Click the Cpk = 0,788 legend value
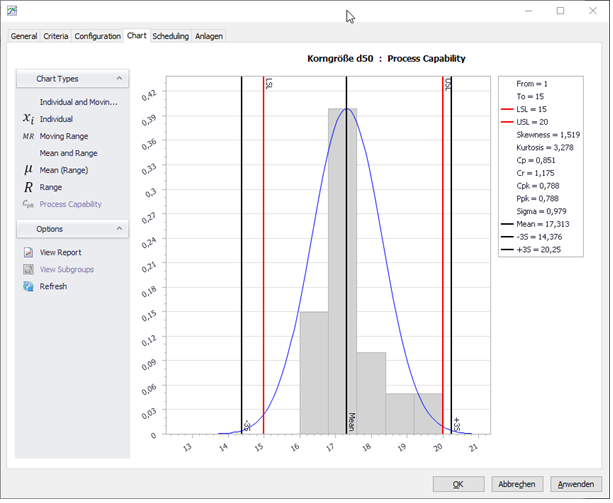Image resolution: width=613 pixels, height=503 pixels. click(538, 186)
